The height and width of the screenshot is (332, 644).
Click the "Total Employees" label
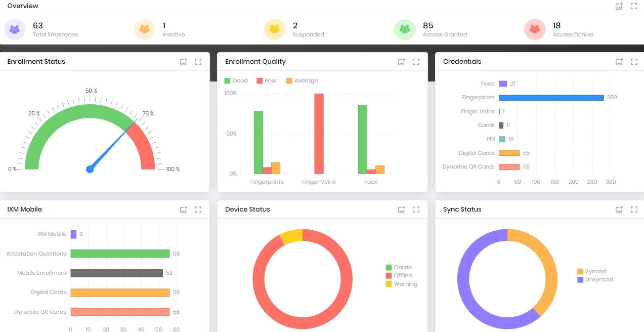[56, 35]
